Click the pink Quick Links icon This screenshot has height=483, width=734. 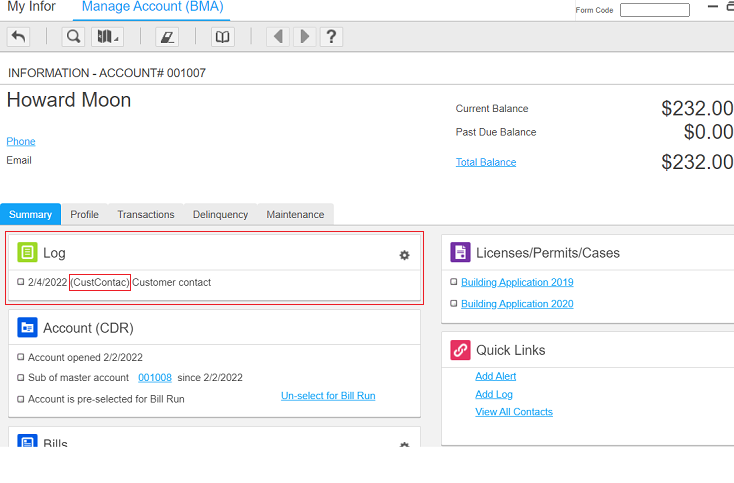point(460,350)
